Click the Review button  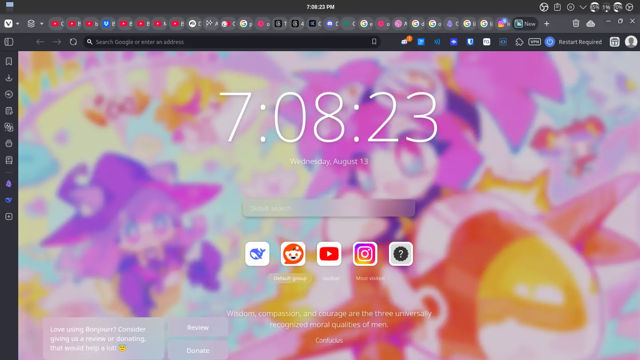198,327
